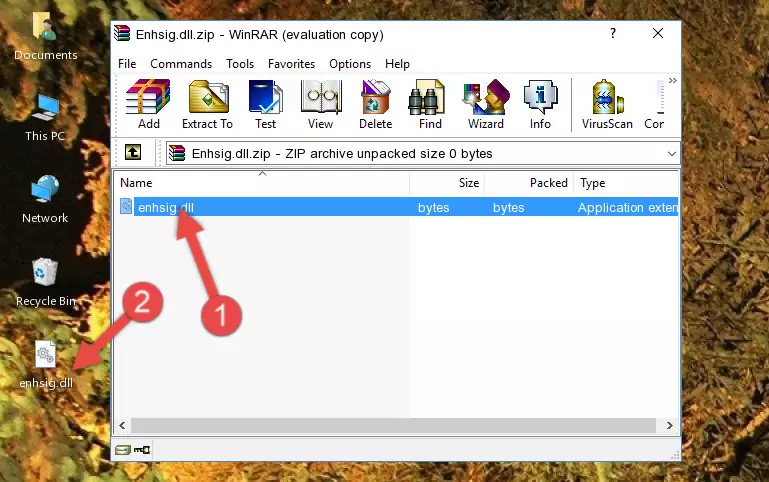The height and width of the screenshot is (482, 769).
Task: Open the Favorites menu
Action: pyautogui.click(x=291, y=64)
